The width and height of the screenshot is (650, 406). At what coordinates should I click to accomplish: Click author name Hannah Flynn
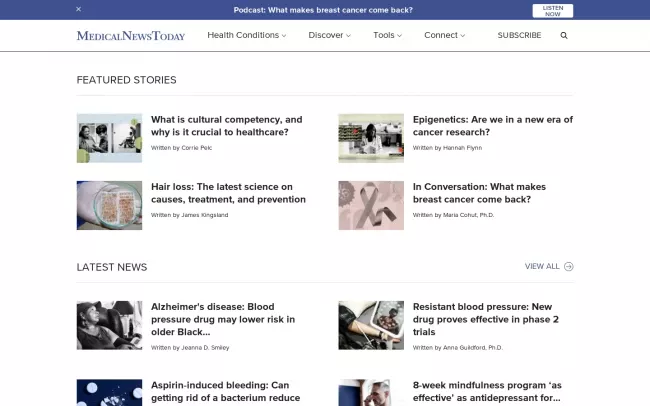[462, 148]
